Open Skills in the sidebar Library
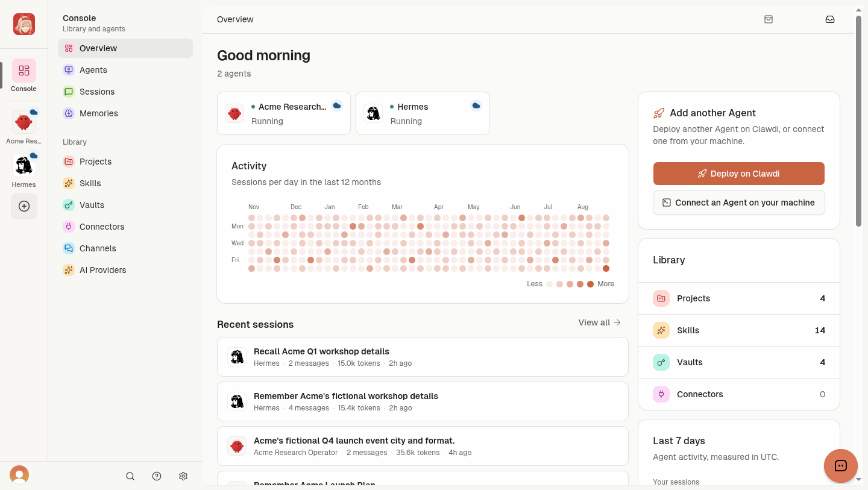 (125, 183)
